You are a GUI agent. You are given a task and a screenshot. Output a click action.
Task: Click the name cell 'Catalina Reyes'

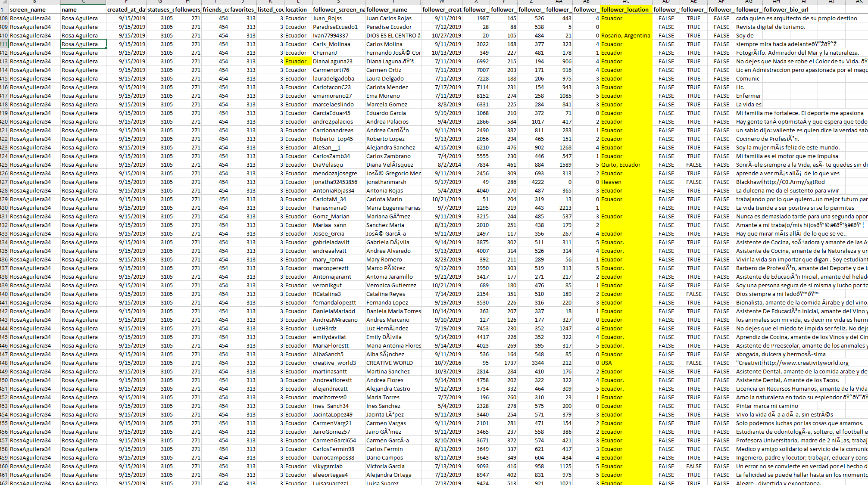[393, 294]
